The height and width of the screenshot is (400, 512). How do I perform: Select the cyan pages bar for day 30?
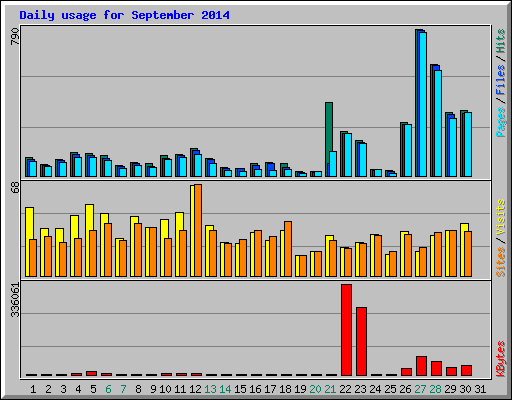[x=468, y=144]
